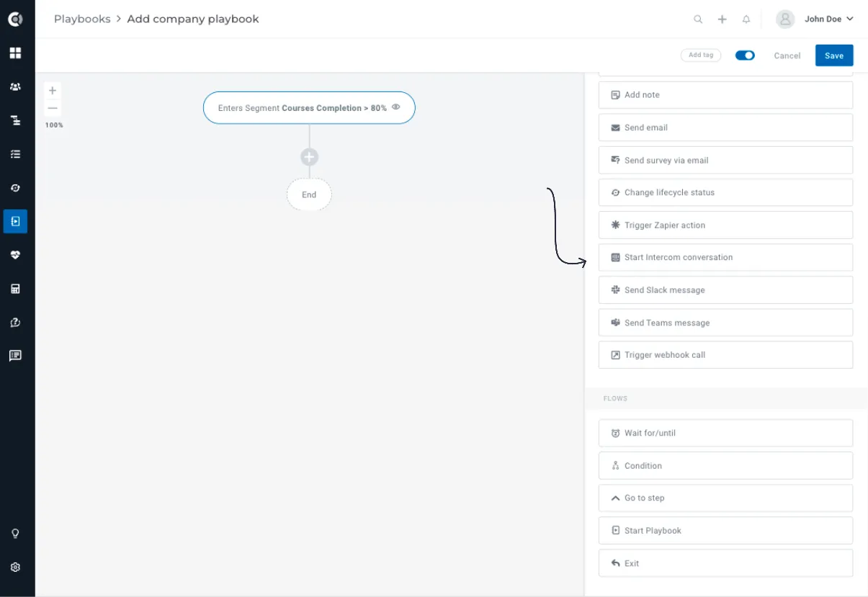Open the lightbulb icon in the sidebar
Screen dimensions: 868x597
point(15,534)
